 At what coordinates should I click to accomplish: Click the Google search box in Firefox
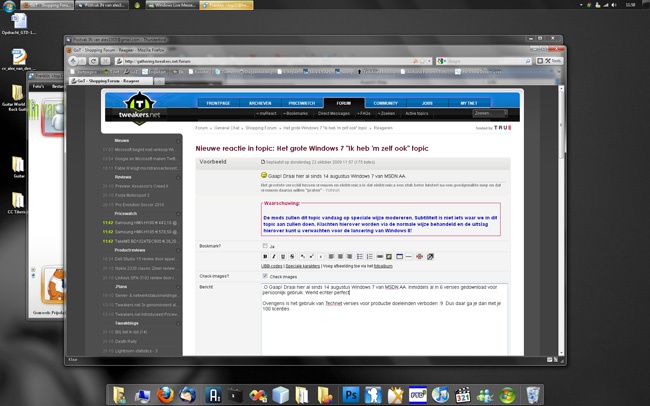tap(485, 61)
